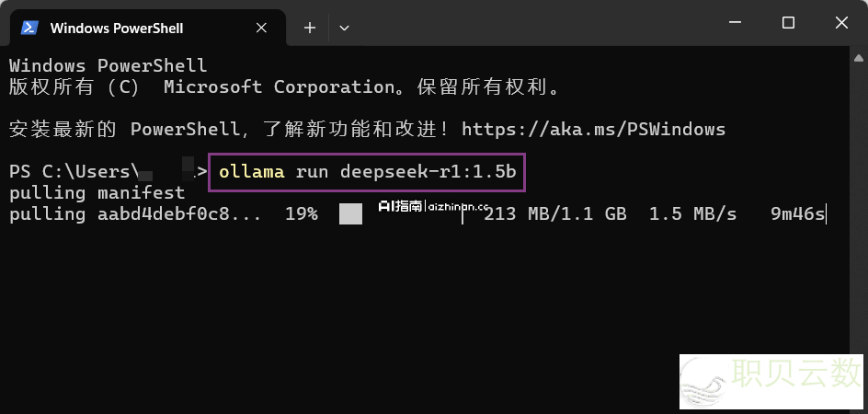The height and width of the screenshot is (414, 868).
Task: Click the gray download progress bar block
Action: coord(350,214)
